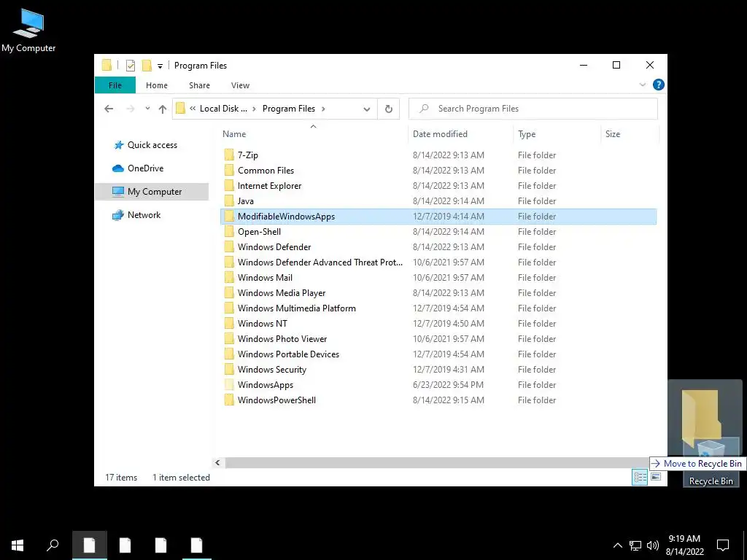This screenshot has width=747, height=560.
Task: Click the Properties quick access toolbar icon
Action: [x=130, y=66]
